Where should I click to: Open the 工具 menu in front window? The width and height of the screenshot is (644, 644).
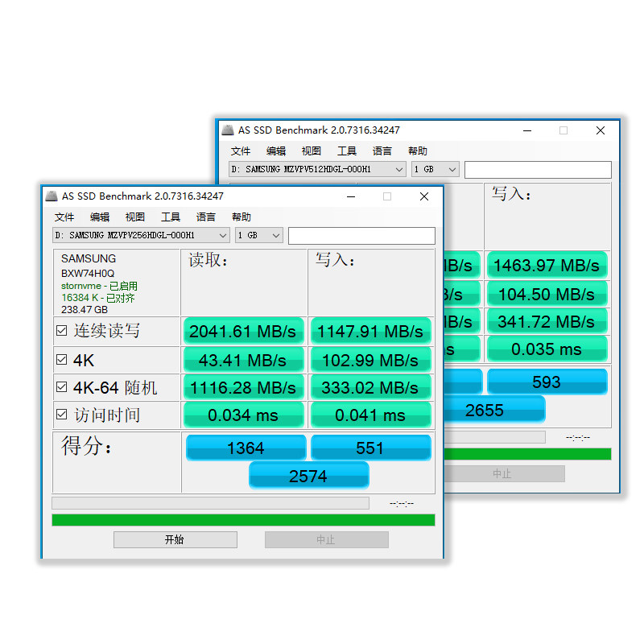pyautogui.click(x=171, y=217)
